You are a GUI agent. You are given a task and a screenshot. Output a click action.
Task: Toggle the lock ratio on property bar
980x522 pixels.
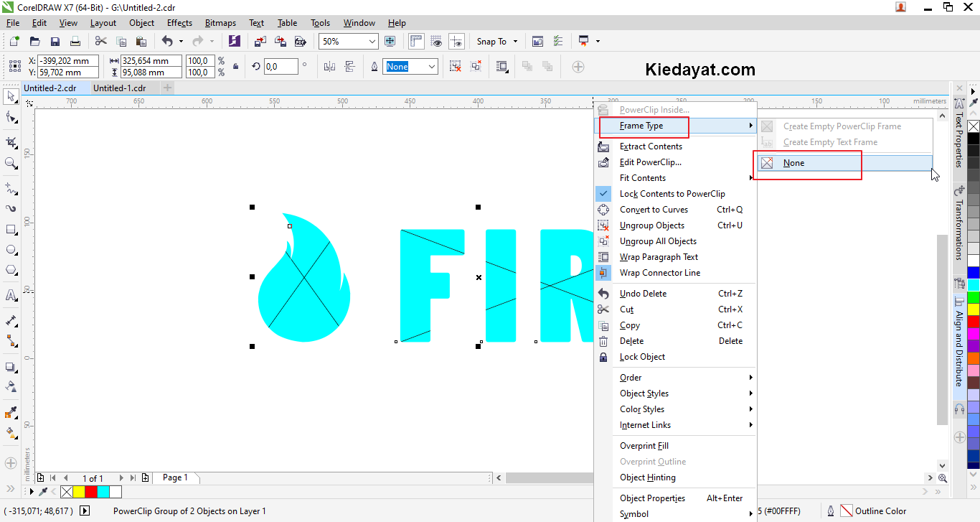(235, 66)
